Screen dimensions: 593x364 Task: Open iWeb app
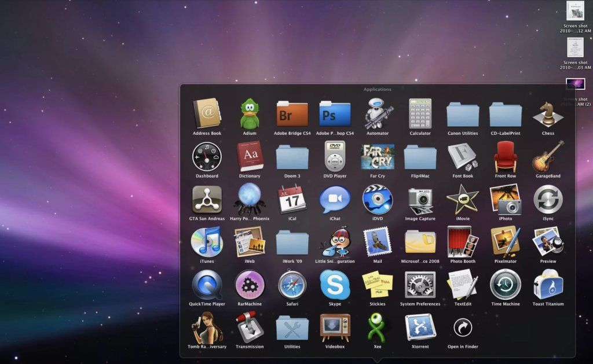click(x=250, y=242)
